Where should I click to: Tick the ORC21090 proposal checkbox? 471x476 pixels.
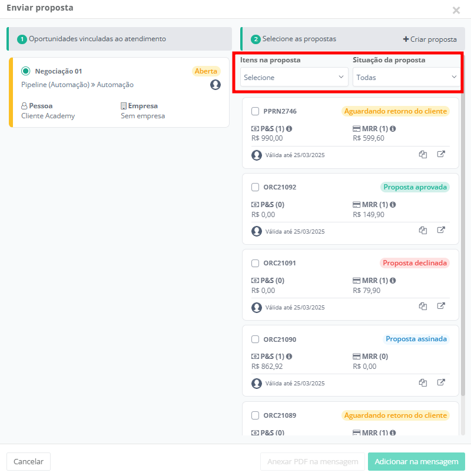pyautogui.click(x=256, y=339)
